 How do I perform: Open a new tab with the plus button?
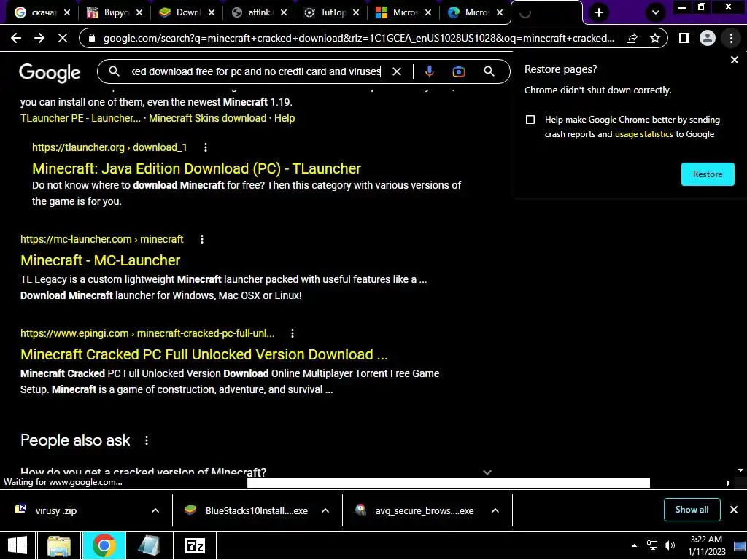click(x=599, y=13)
